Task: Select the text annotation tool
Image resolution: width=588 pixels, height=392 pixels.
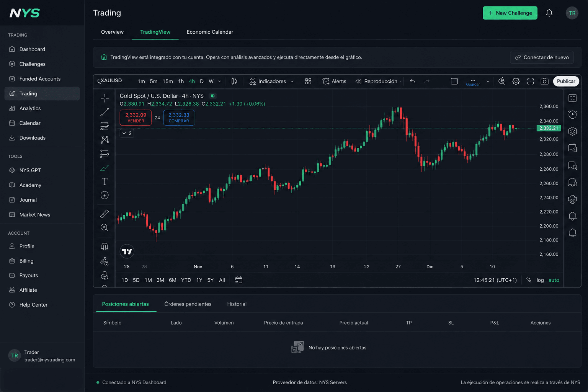Action: (105, 181)
